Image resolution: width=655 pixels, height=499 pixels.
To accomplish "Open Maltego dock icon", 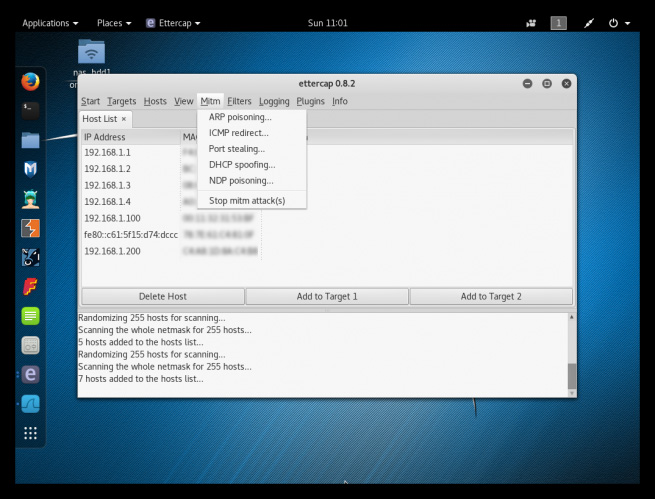I will [x=30, y=257].
